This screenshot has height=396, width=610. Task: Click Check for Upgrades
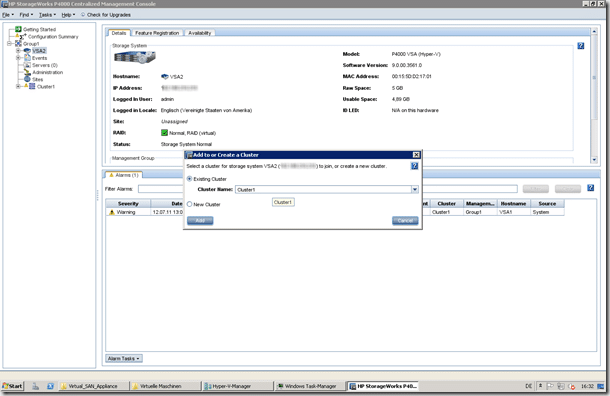click(x=106, y=15)
